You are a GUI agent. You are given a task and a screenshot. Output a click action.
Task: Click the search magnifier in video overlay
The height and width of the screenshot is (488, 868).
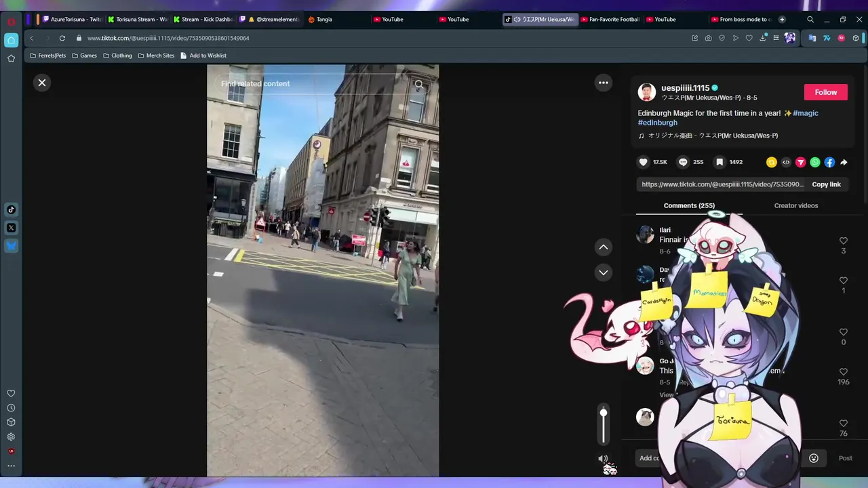click(x=419, y=84)
